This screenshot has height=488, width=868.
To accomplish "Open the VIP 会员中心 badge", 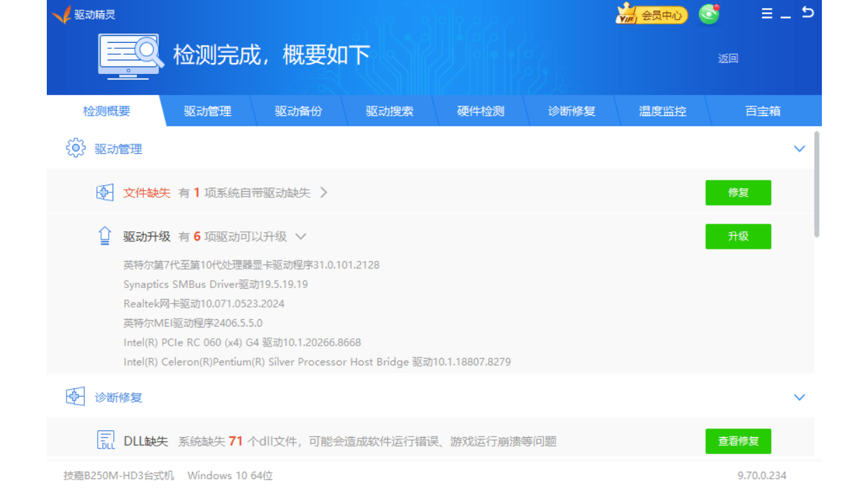I will [x=652, y=14].
